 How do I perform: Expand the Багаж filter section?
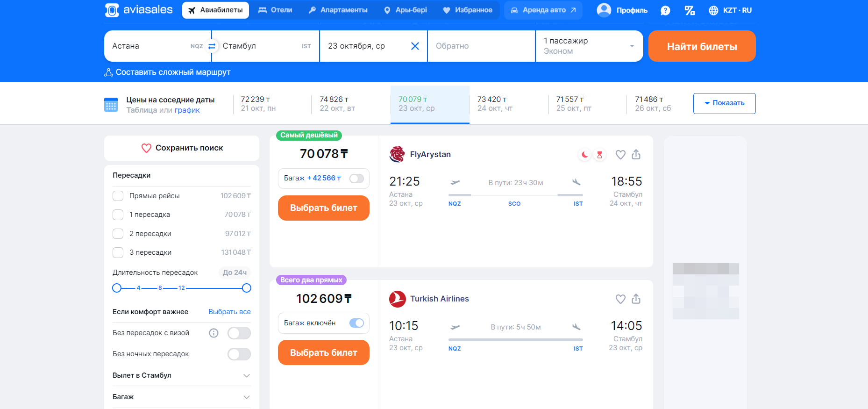(x=247, y=397)
